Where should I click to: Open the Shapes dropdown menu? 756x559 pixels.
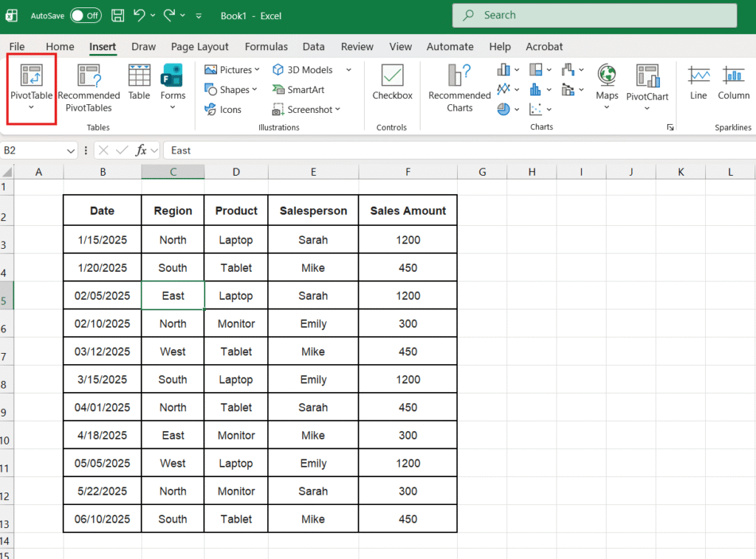tap(255, 90)
